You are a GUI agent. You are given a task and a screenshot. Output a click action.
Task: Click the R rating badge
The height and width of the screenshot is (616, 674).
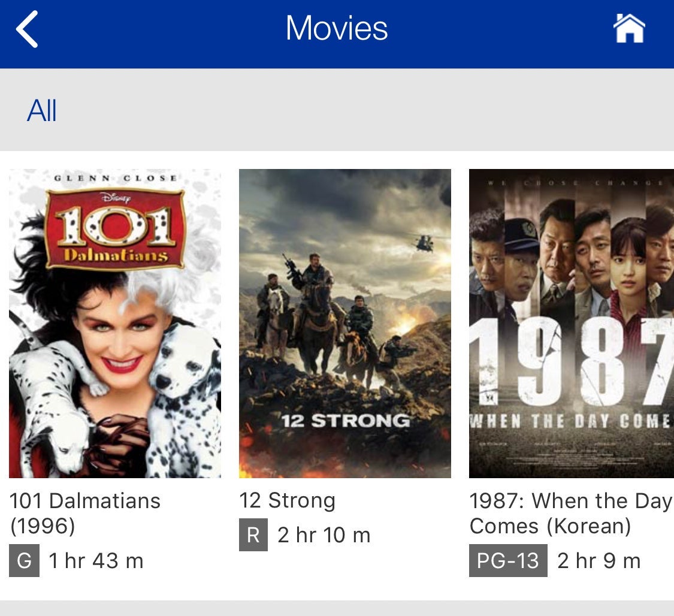[x=253, y=535]
